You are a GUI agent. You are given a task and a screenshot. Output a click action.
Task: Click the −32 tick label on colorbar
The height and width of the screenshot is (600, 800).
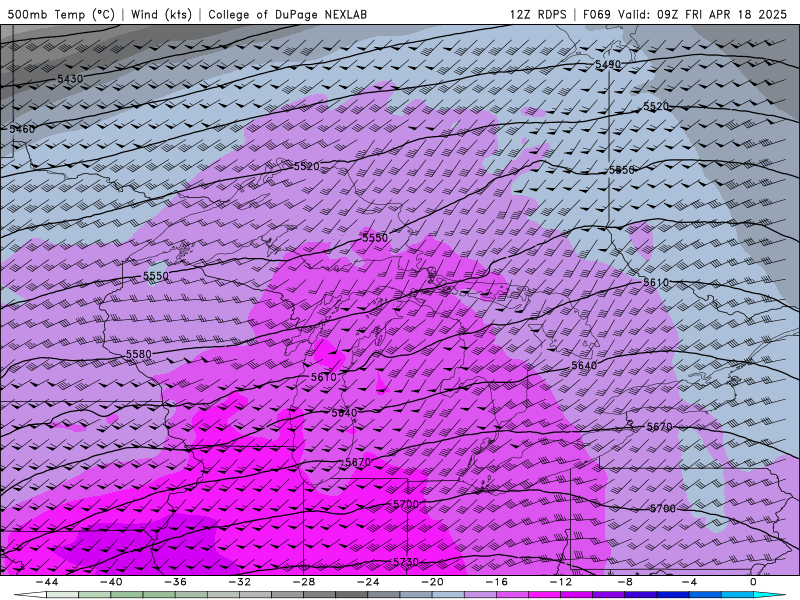(x=239, y=582)
